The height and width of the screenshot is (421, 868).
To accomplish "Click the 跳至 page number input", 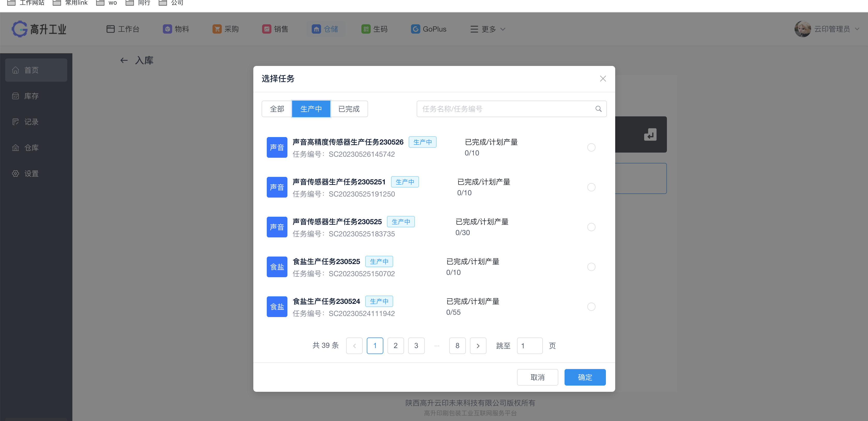I will [x=530, y=345].
